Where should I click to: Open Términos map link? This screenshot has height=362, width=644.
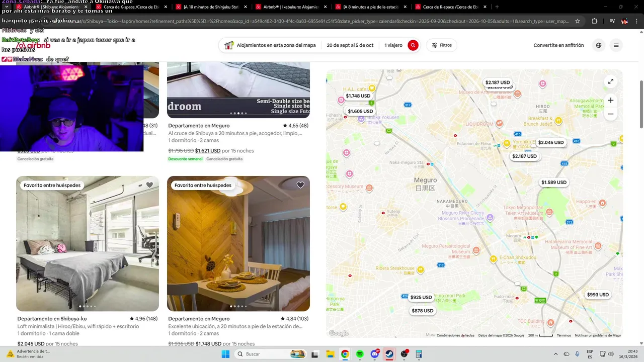pos(563,335)
